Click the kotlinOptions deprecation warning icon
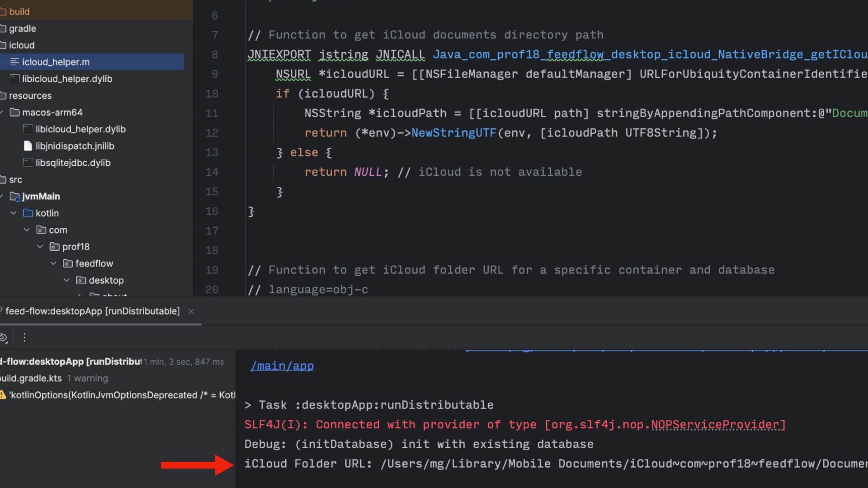 click(3, 395)
